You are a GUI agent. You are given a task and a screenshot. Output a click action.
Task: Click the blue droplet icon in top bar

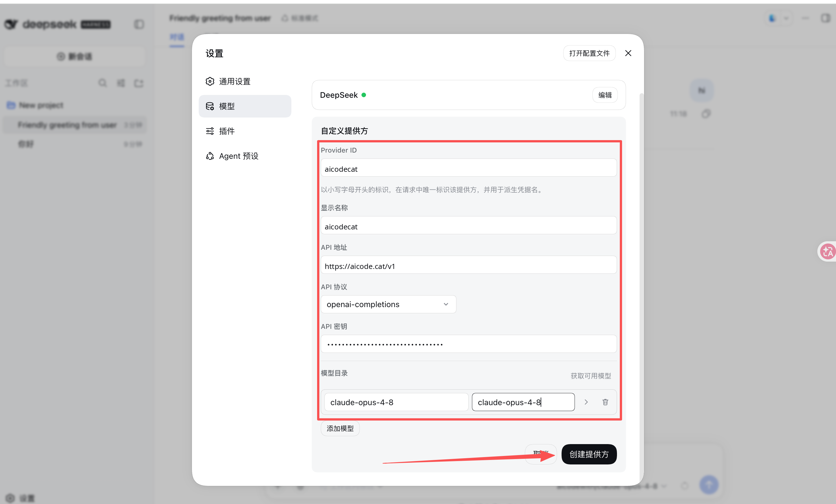773,18
